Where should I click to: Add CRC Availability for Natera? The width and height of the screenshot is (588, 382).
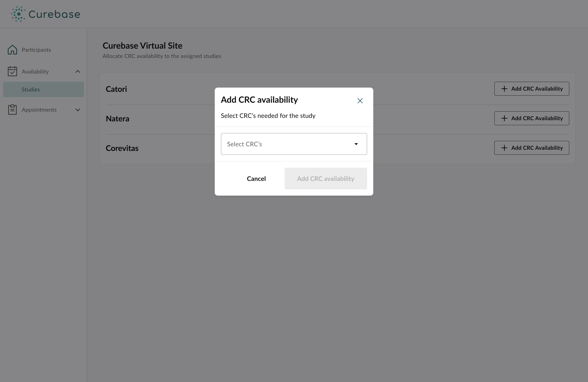tap(532, 118)
